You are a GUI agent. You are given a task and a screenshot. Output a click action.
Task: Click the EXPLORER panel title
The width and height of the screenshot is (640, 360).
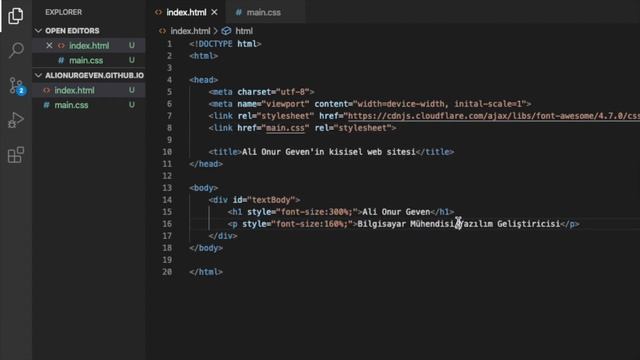tap(64, 12)
